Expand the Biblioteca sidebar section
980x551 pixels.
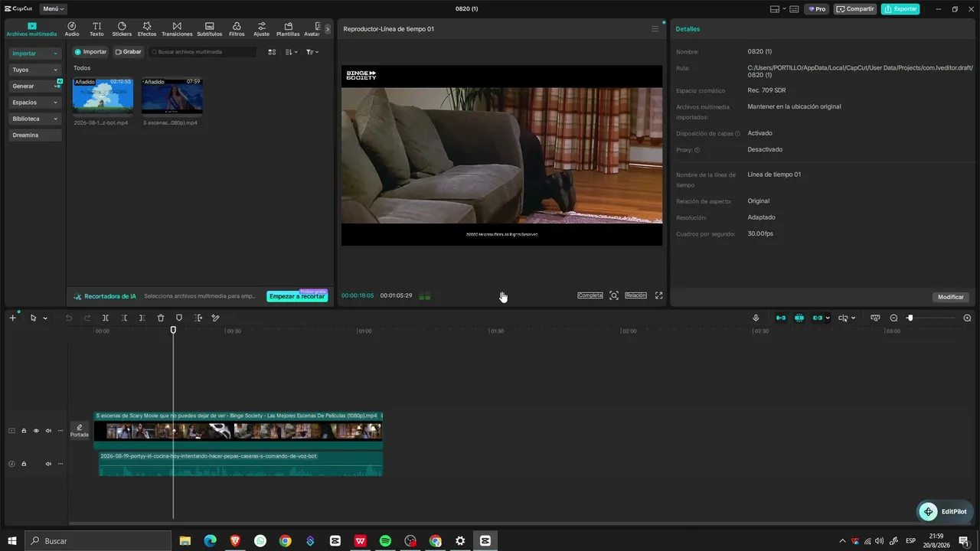pos(35,119)
